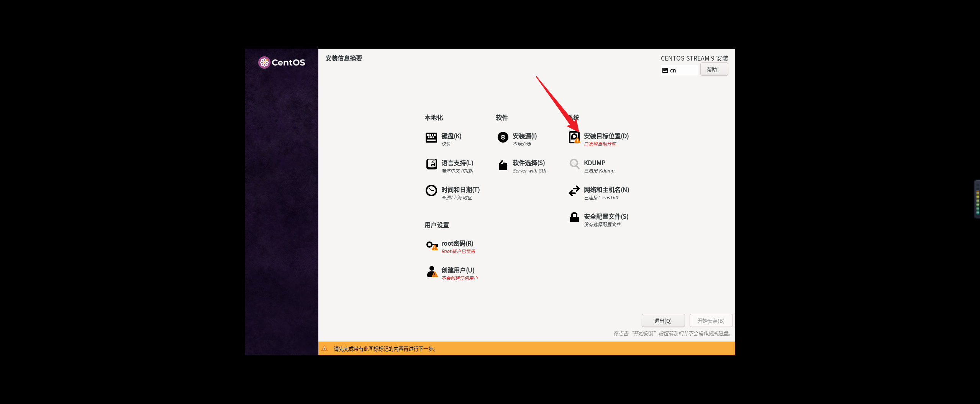The height and width of the screenshot is (404, 980).
Task: Click the red Root 帐户已禁用 status text
Action: click(458, 251)
